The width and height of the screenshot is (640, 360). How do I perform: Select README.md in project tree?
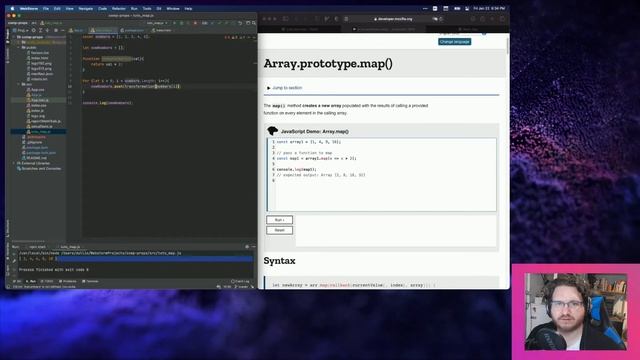(x=35, y=158)
